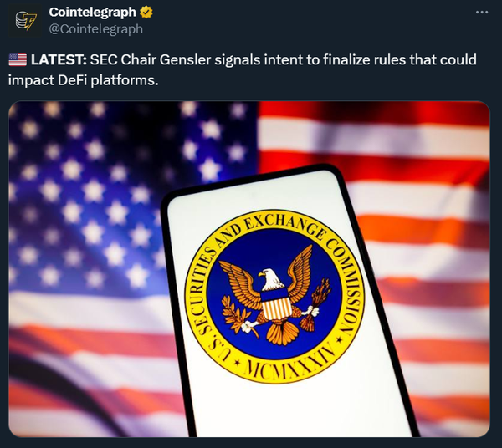
Task: Click the word 'Gensler' in the tweet
Action: (185, 60)
